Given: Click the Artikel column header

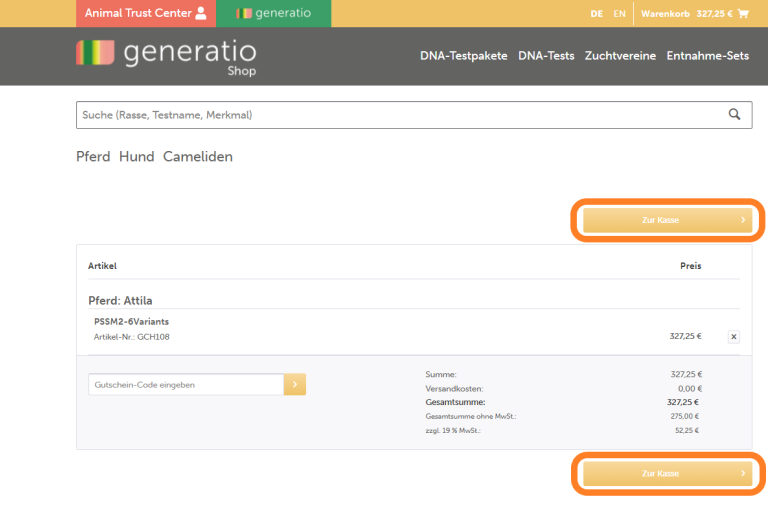Looking at the screenshot, I should point(102,266).
